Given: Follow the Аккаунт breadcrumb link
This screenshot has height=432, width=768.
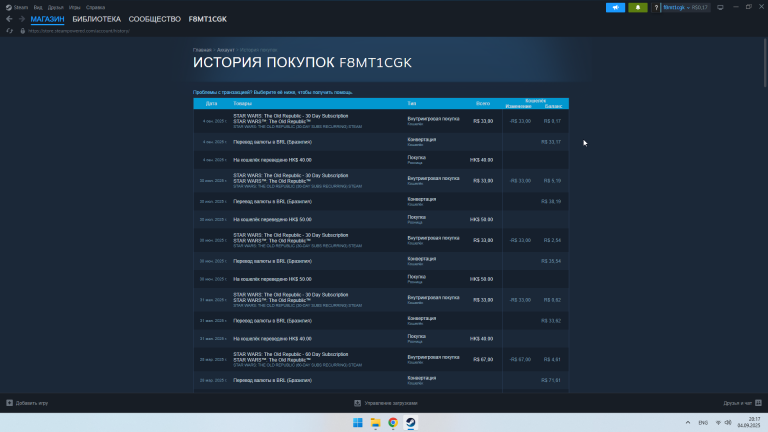Looking at the screenshot, I should (x=226, y=50).
